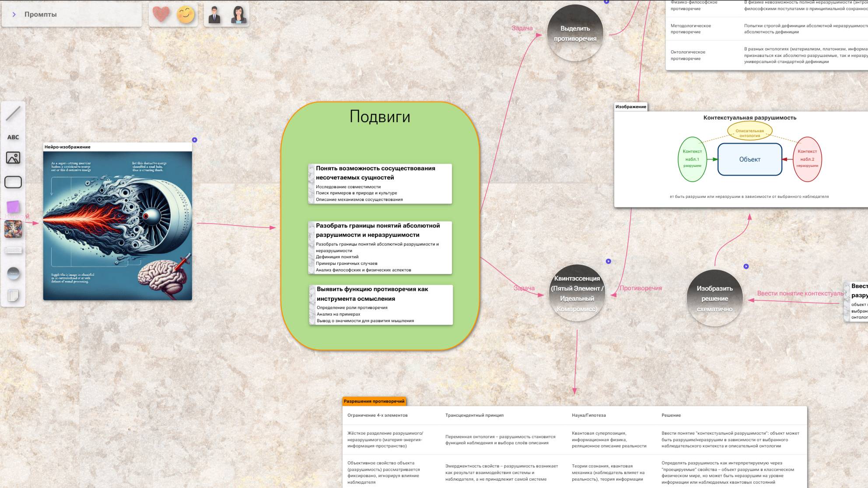
Task: Click the Примеры граничных случаев list item
Action: point(346,263)
